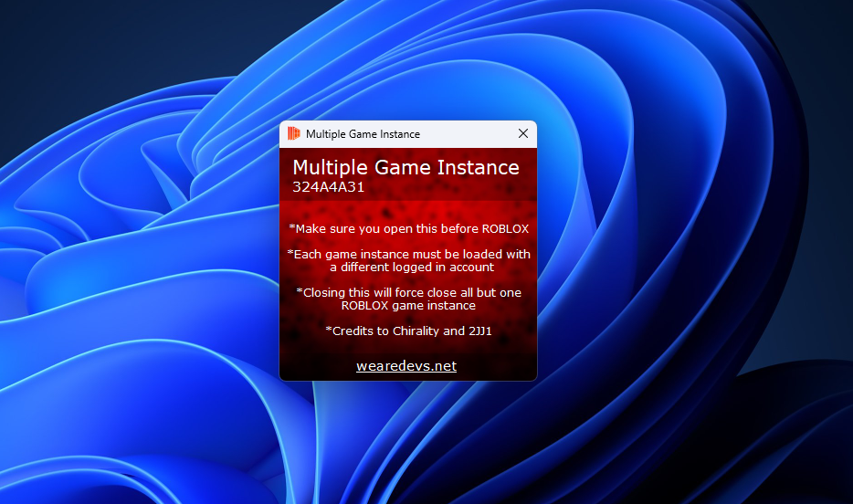Click the line 'ROBLOX game instance'
853x504 pixels.
coord(408,306)
